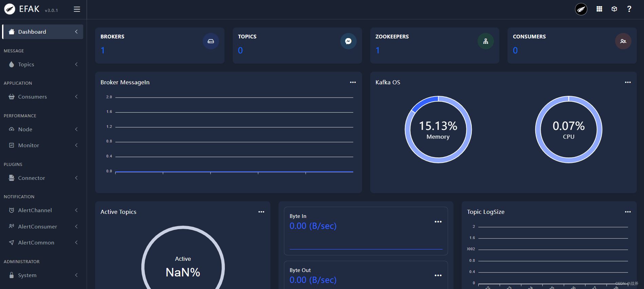Click the System lock icon
Viewport: 644px width, 289px height.
coord(12,275)
